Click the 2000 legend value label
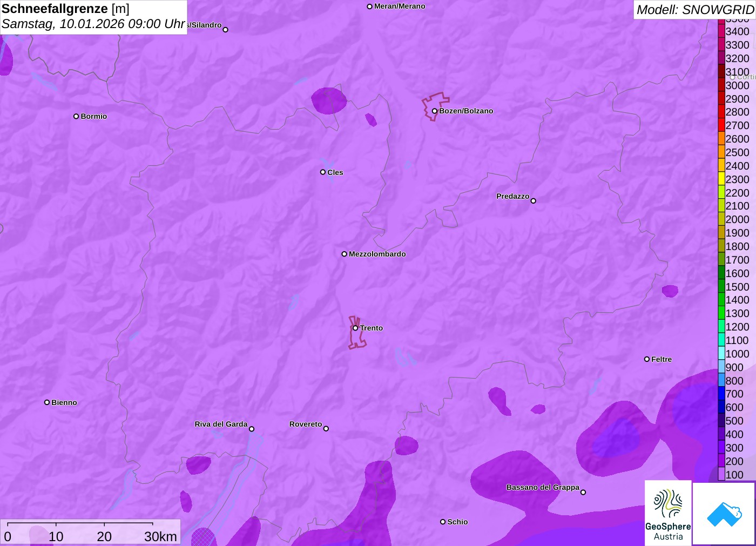Image resolution: width=756 pixels, height=546 pixels. (x=737, y=219)
